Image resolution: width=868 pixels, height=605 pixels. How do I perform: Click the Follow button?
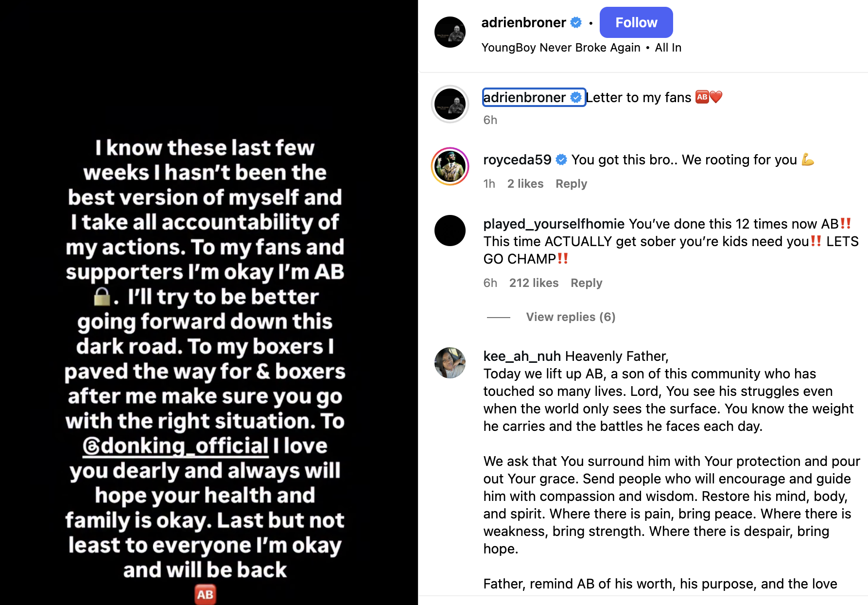636,22
